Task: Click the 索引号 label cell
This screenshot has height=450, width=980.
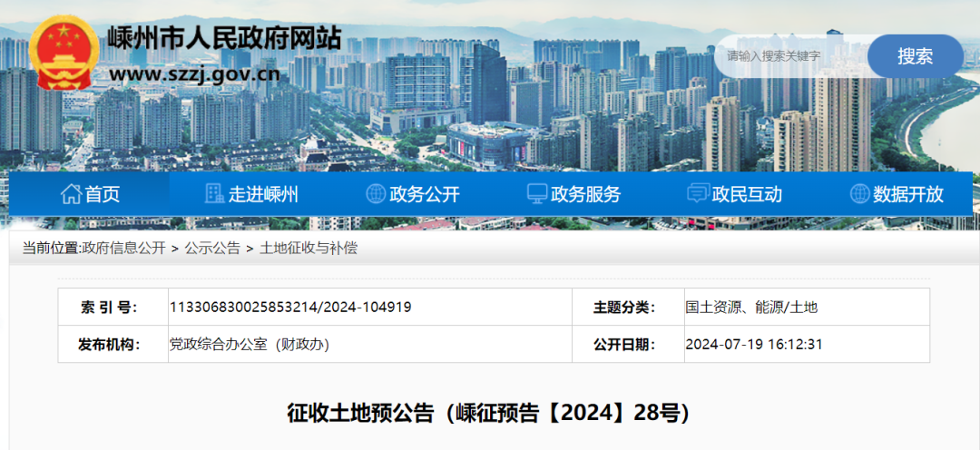Action: [x=113, y=307]
